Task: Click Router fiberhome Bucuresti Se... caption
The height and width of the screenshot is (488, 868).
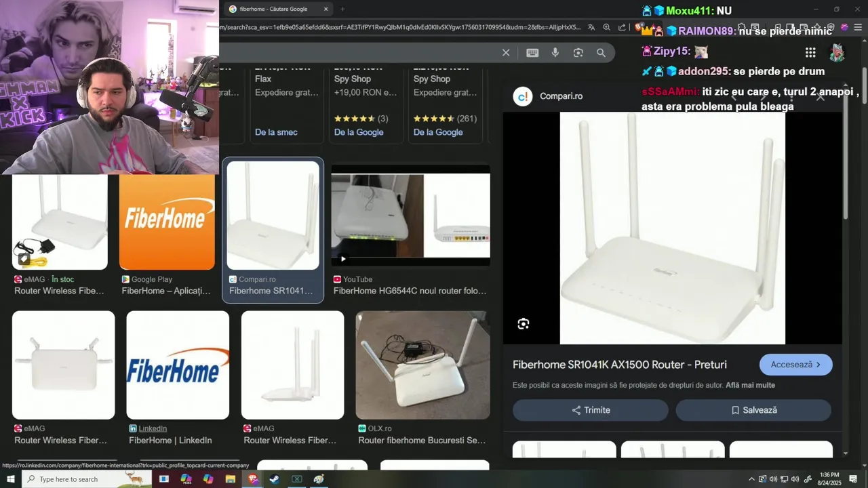Action: point(422,441)
